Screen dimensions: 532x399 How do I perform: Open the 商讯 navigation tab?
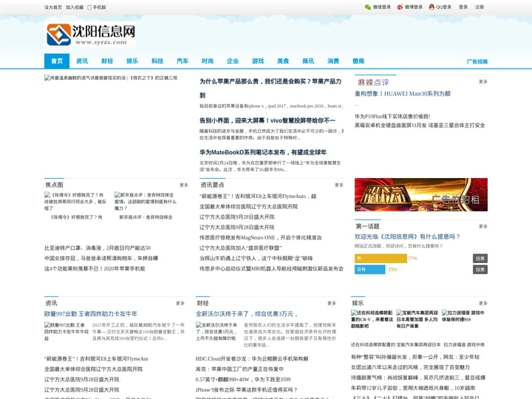pos(307,61)
